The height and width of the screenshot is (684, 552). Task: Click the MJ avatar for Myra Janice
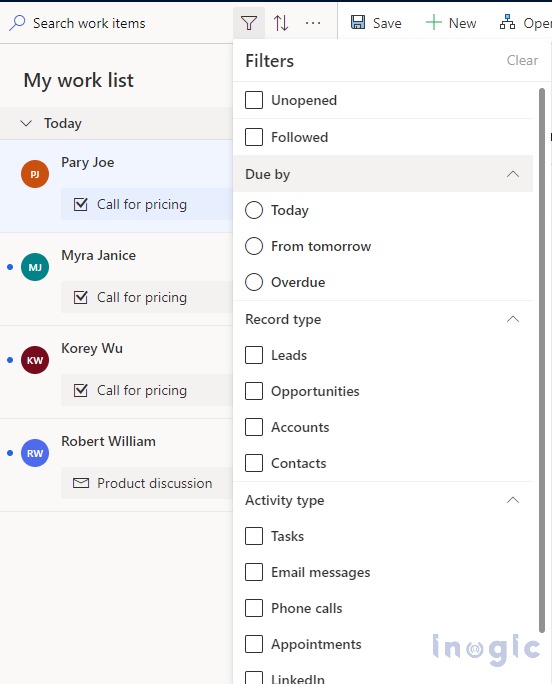tap(35, 267)
